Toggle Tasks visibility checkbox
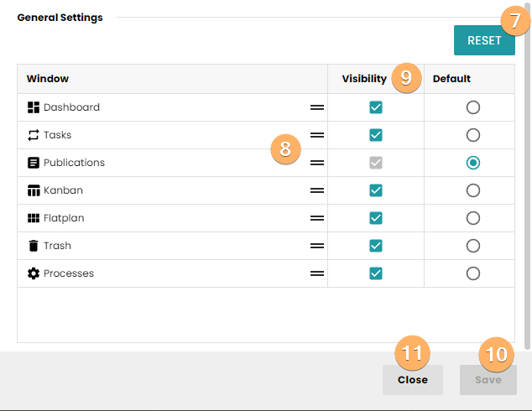The width and height of the screenshot is (532, 411). tap(376, 135)
